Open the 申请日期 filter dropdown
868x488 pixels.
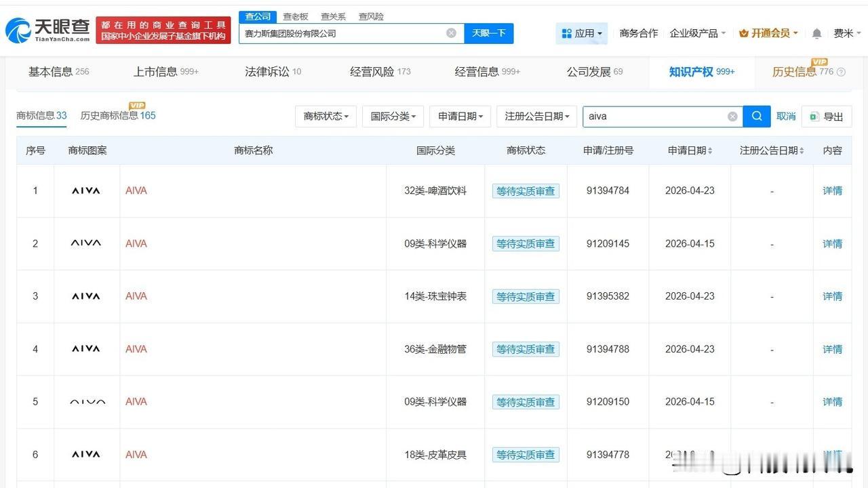coord(460,117)
